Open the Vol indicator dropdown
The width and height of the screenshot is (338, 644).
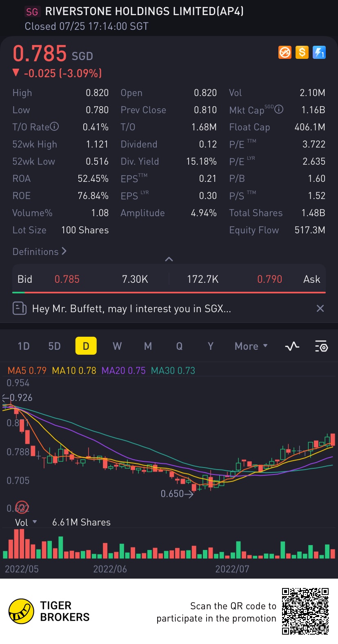coord(26,522)
